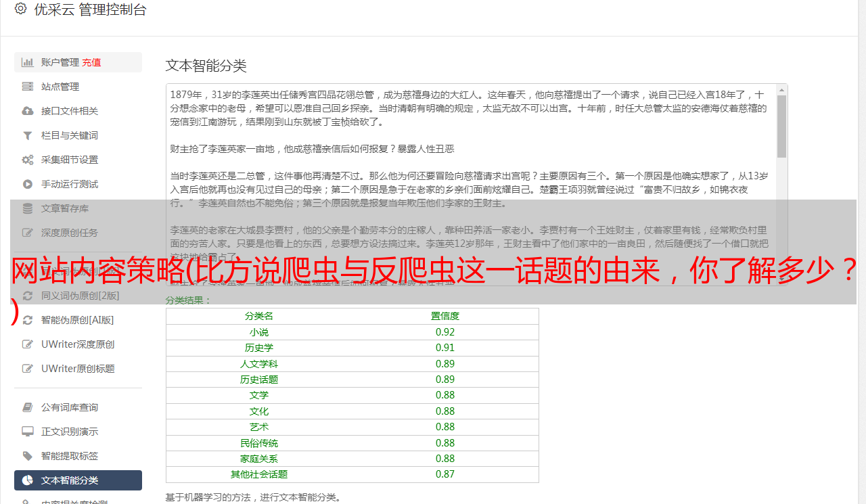
Task: Select the 文学 category cell
Action: 259,395
